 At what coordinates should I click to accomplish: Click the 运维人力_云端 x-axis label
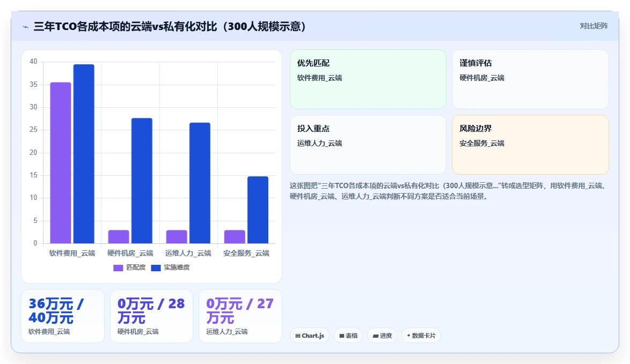point(188,253)
